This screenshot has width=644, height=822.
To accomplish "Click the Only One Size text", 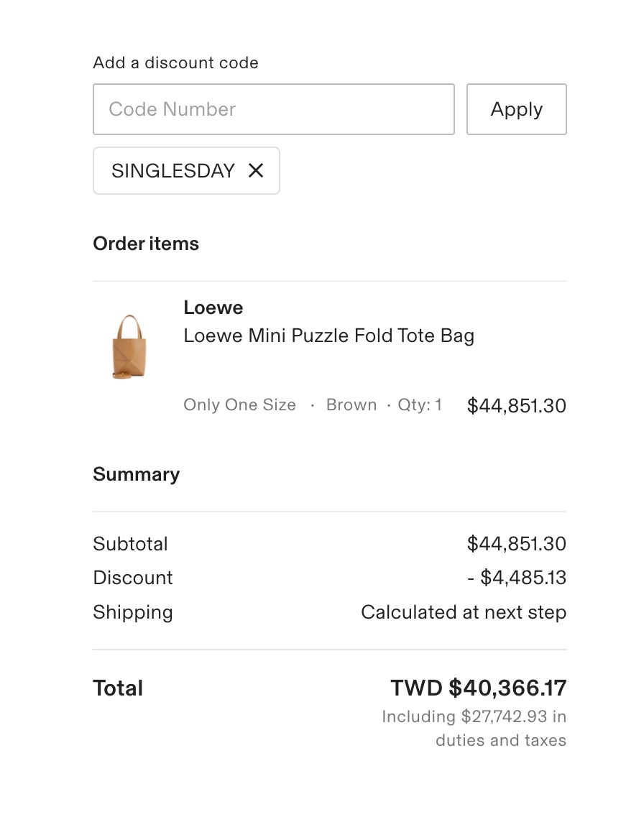I will (x=239, y=405).
